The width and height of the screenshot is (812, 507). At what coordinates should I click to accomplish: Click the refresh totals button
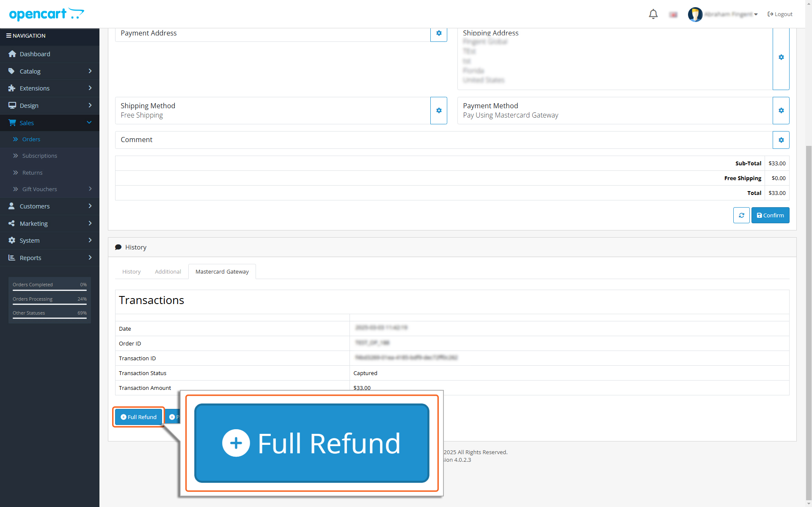click(741, 215)
